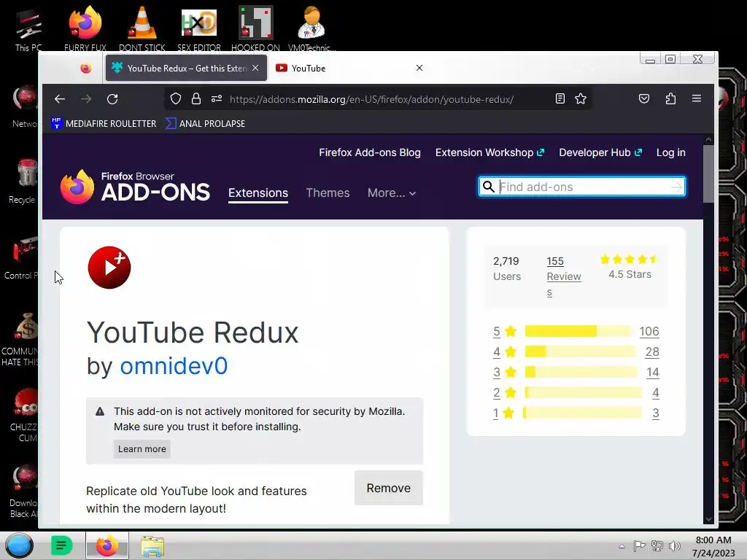747x560 pixels.
Task: Click Log in link
Action: (671, 152)
